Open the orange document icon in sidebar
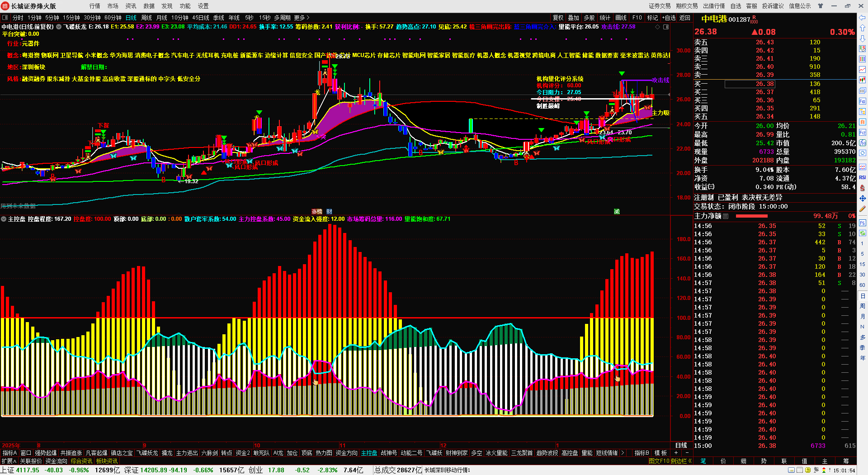This screenshot has height=475, width=868. [x=863, y=122]
